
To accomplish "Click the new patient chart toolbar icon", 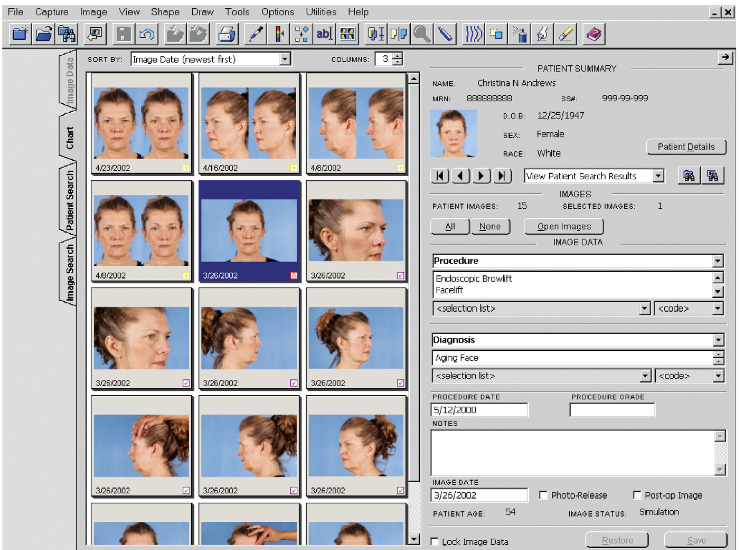I will coord(20,34).
